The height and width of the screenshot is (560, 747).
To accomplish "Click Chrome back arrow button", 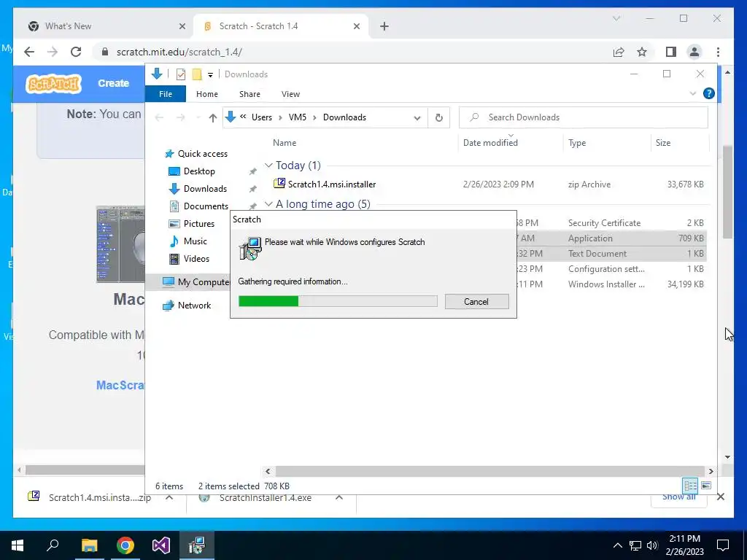I will pyautogui.click(x=29, y=52).
